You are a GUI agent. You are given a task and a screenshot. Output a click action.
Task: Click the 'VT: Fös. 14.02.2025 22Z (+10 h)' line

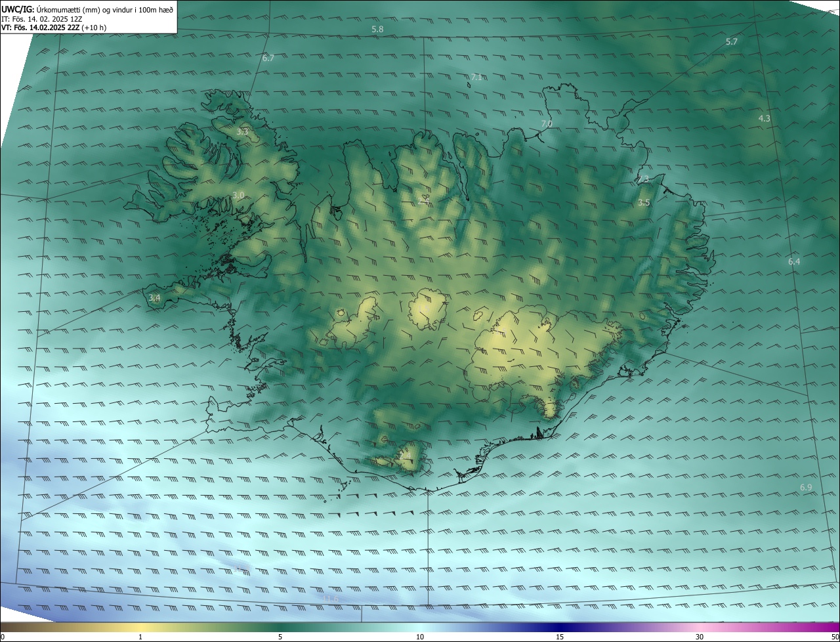(x=54, y=28)
